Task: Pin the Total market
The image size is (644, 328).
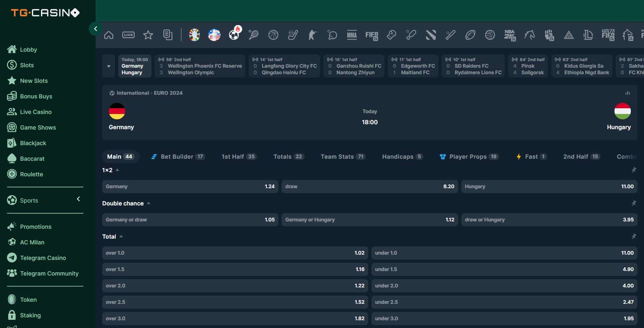Action: pos(634,236)
